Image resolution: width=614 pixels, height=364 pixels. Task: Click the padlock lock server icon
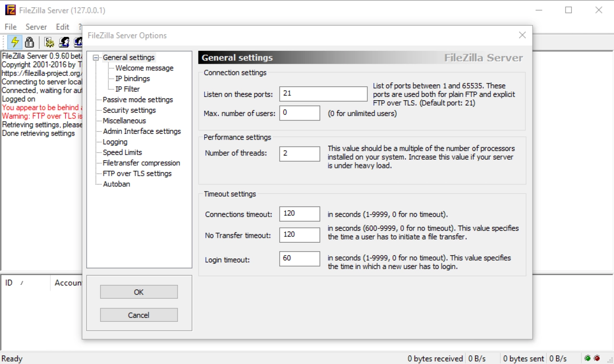(29, 42)
